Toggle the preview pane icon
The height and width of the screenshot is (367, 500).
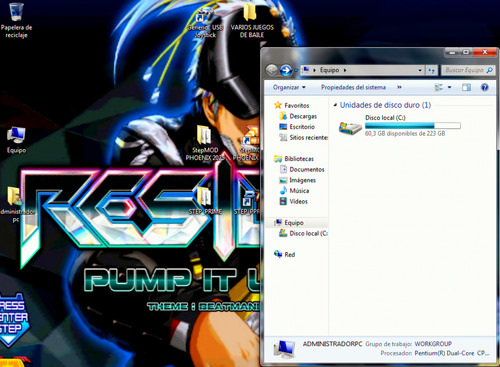[466, 87]
